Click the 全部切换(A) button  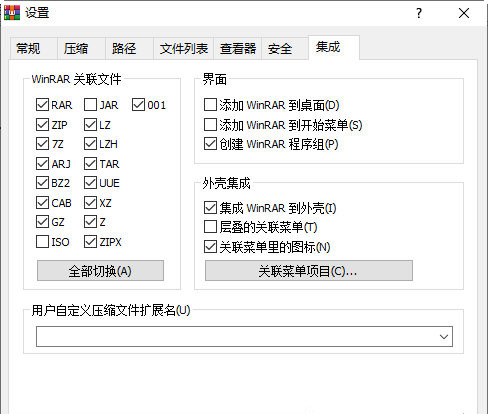pyautogui.click(x=100, y=271)
